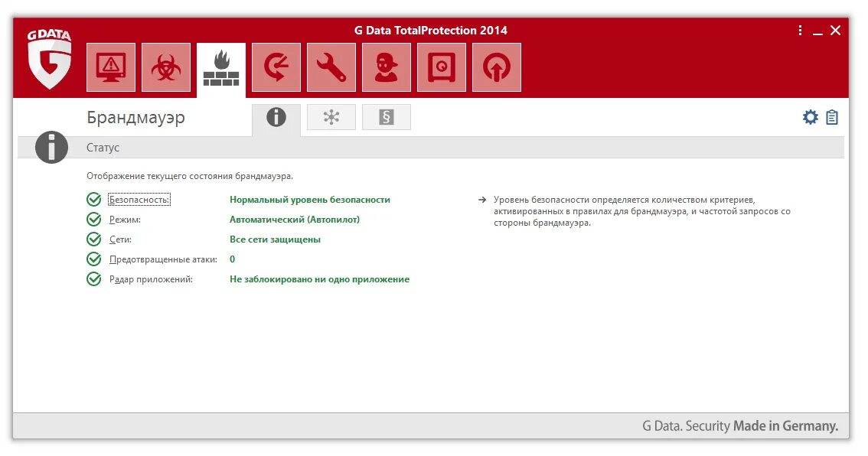Switch to the Rule sets paragraph tab

pyautogui.click(x=387, y=117)
